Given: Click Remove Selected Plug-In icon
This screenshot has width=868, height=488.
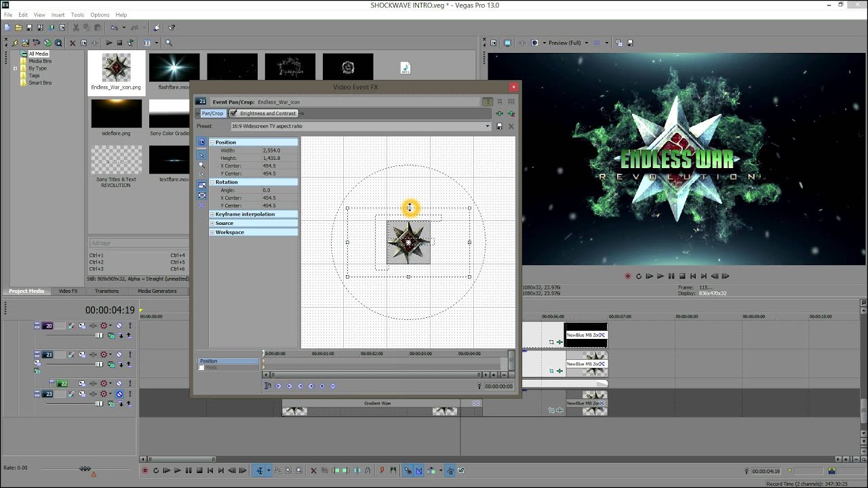Looking at the screenshot, I should click(x=511, y=113).
